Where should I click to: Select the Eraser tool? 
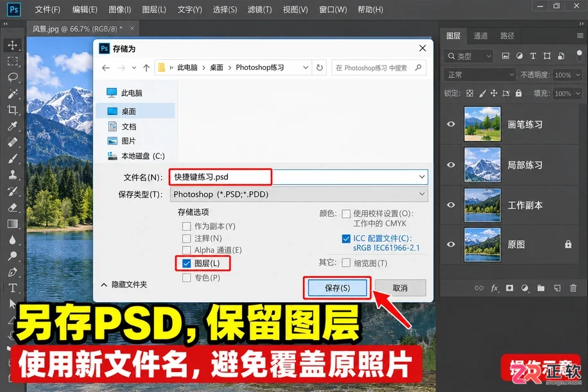12,207
